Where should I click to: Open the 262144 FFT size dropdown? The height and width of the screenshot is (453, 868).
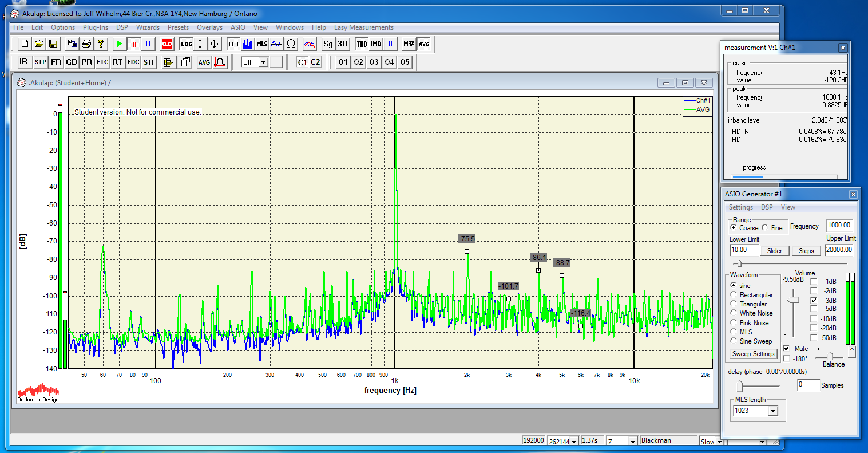574,441
